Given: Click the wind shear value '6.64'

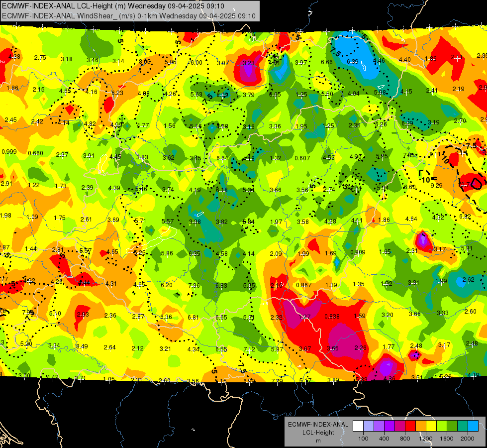Looking at the screenshot, I should point(222,158).
